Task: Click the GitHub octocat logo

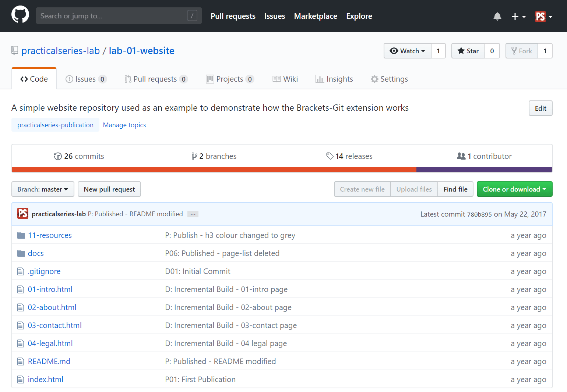Action: point(20,15)
